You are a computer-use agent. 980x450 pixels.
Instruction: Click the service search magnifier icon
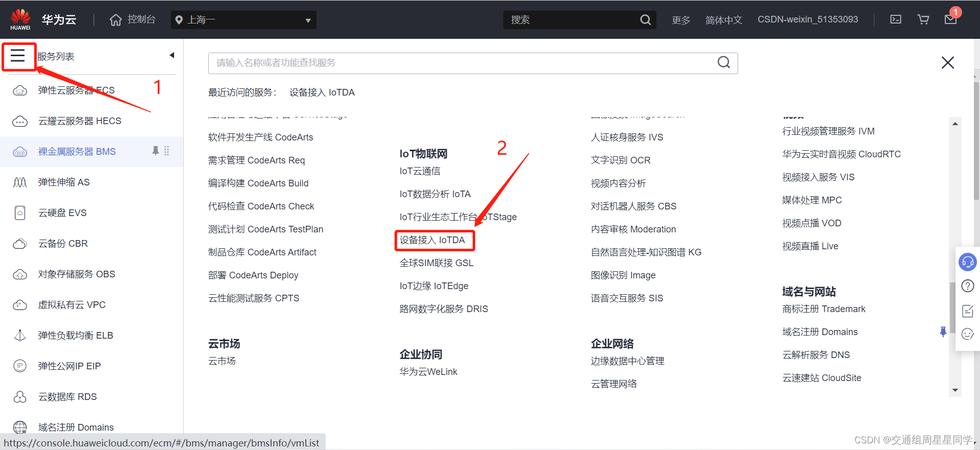tap(724, 62)
